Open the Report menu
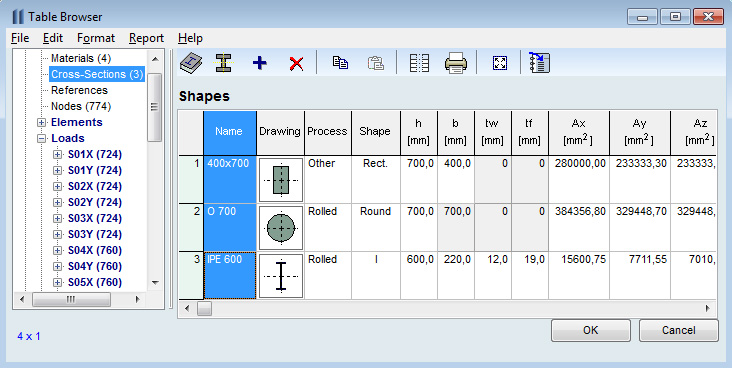Image resolution: width=732 pixels, height=368 pixels. [x=146, y=38]
